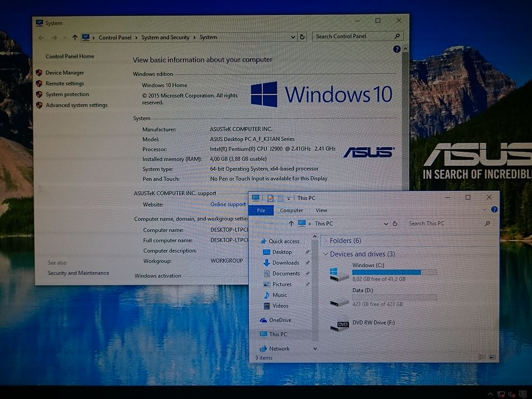Click the pin icon beside Desktop
Screen dimensions: 532x399
click(308, 252)
